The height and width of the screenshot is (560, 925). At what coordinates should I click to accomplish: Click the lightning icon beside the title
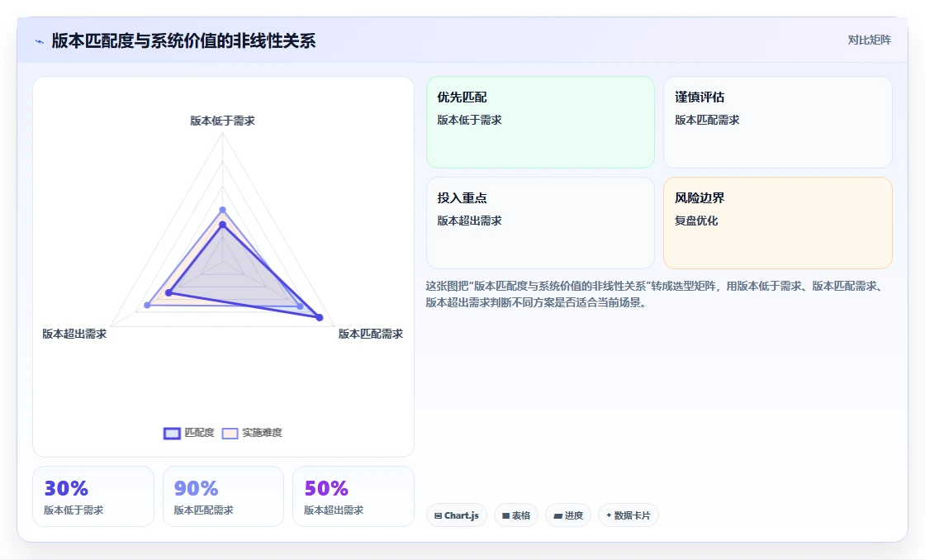coord(40,41)
